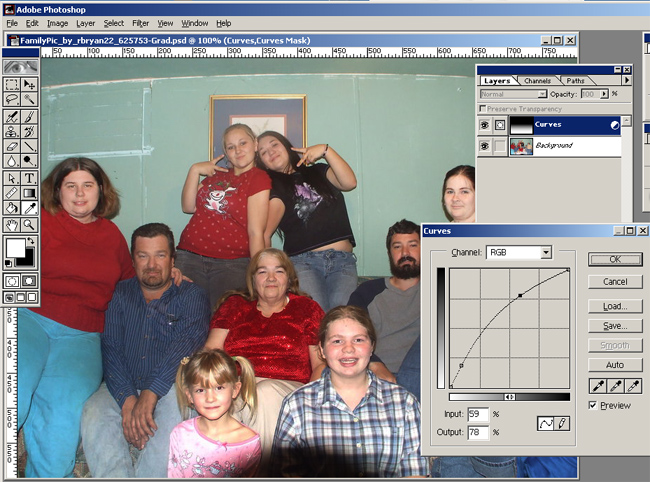The image size is (650, 482).
Task: Select the Move tool
Action: (30, 84)
